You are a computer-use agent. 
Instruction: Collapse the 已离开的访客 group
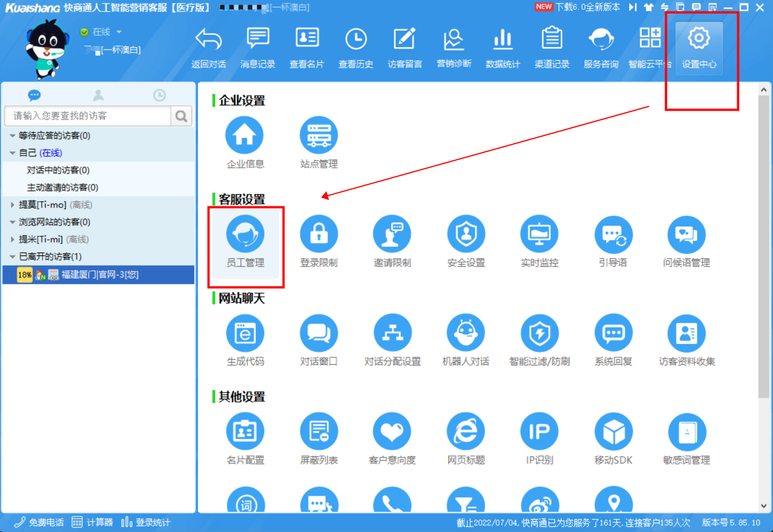(x=13, y=257)
